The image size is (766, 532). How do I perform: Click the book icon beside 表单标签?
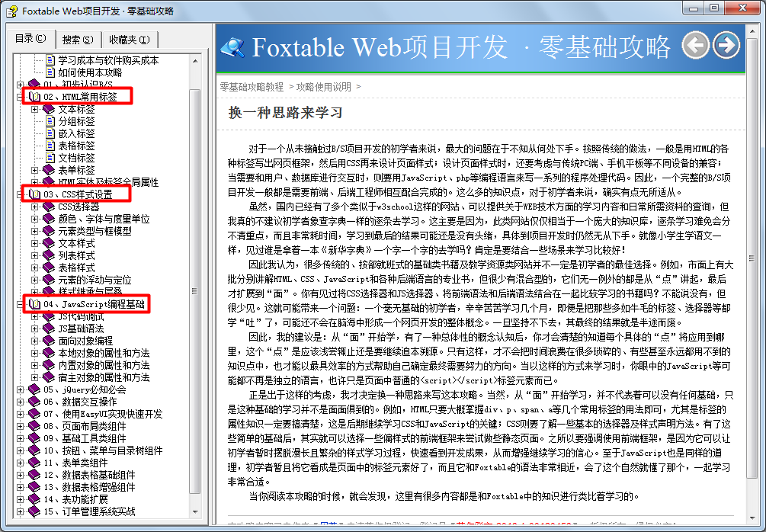point(49,170)
